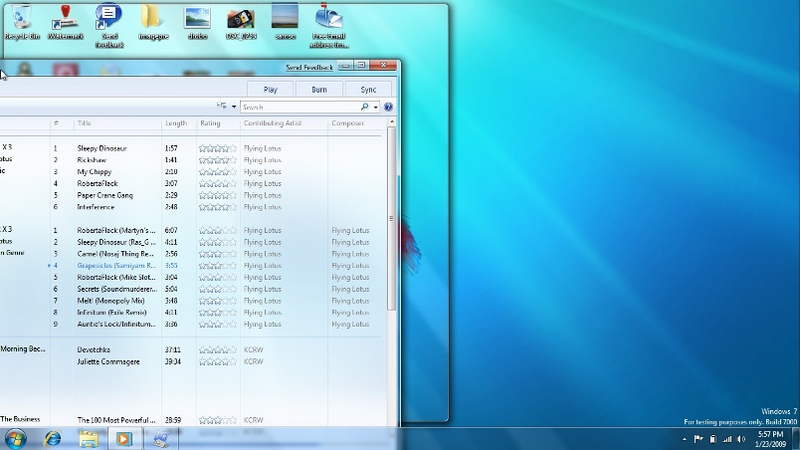Click the taskbar button right of Media Player
Viewport: 800px width, 450px height.
[x=161, y=438]
